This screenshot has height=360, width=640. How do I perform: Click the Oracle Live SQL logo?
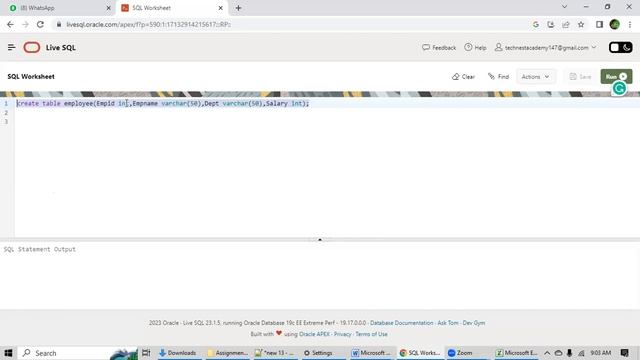click(x=32, y=47)
